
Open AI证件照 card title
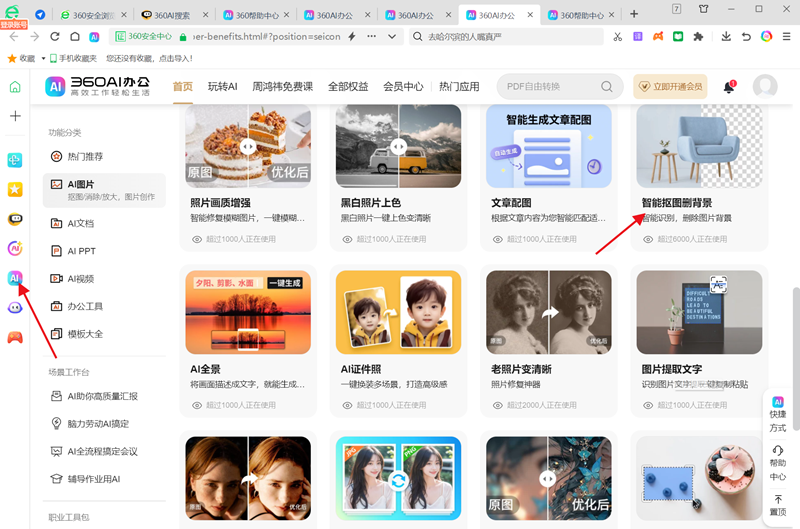tap(361, 369)
